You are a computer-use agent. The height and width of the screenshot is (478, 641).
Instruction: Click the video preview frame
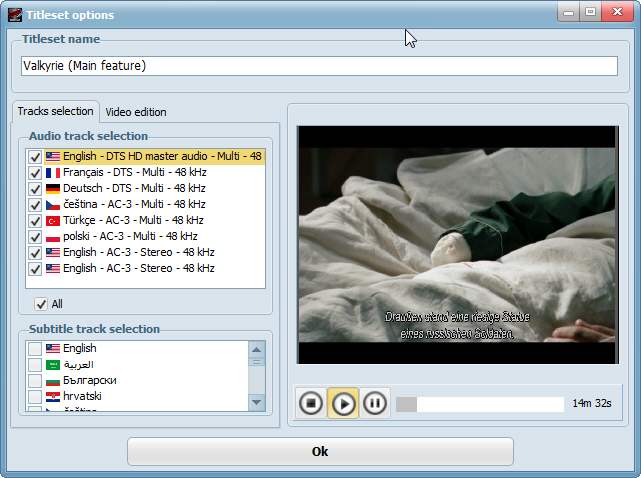pyautogui.click(x=457, y=245)
